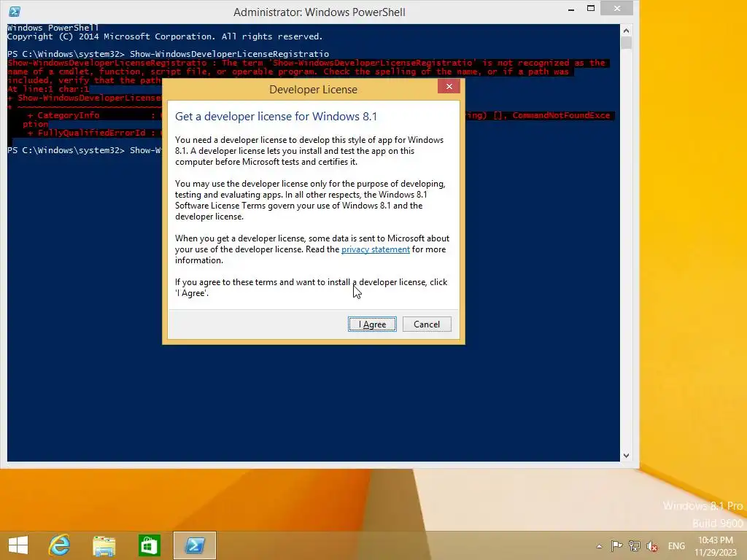
Task: Click the 'Administrator: Windows PowerShell' title text
Action: (x=320, y=12)
